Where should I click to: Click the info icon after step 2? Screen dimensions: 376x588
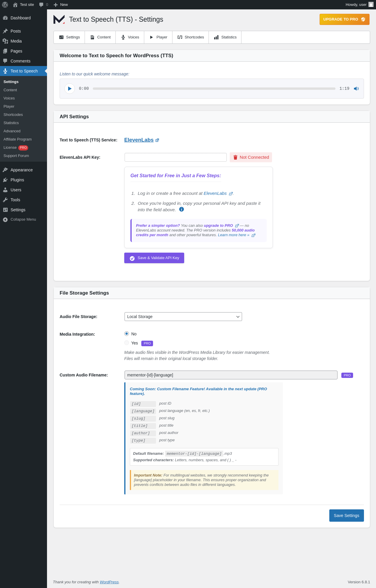182,209
